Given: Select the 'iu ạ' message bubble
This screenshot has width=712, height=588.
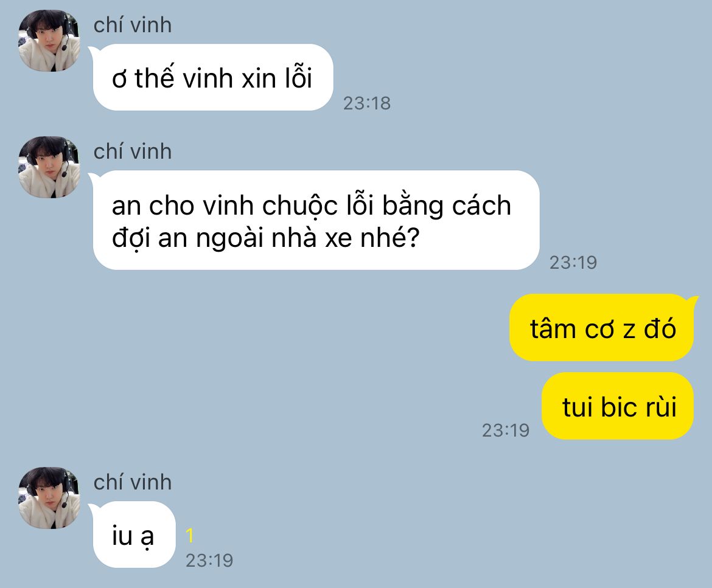Looking at the screenshot, I should pos(134,534).
